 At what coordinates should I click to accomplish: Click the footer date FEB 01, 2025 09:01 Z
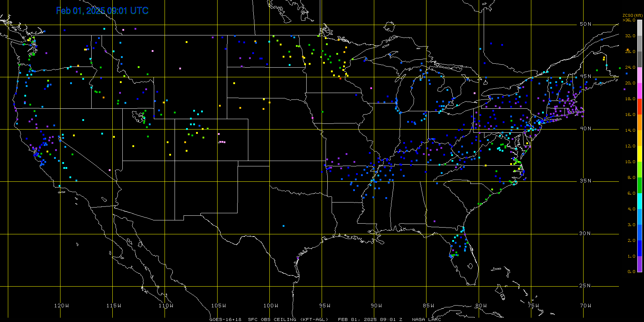[x=370, y=319]
